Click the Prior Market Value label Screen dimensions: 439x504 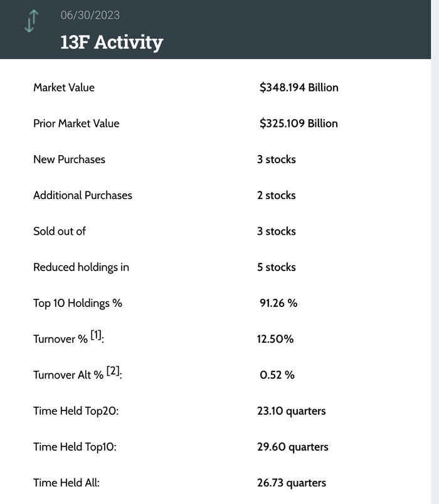[76, 123]
